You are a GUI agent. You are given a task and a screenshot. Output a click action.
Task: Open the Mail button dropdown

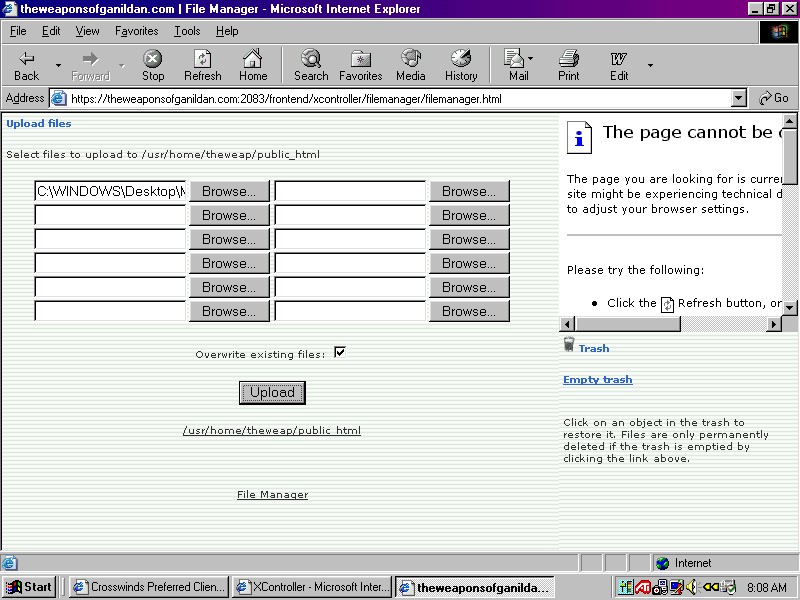(531, 59)
